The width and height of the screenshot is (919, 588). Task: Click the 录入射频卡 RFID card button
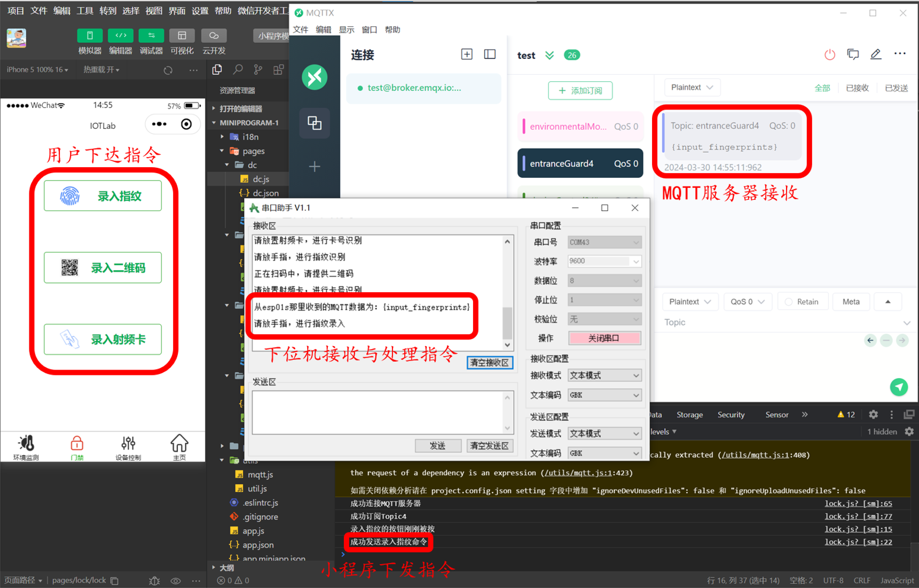click(103, 339)
